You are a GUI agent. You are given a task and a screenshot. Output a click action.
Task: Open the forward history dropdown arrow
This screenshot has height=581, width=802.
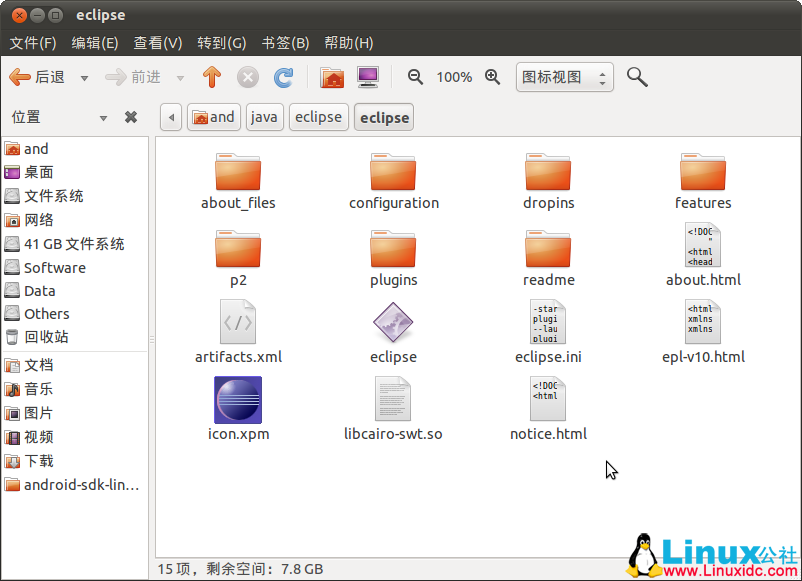[180, 78]
